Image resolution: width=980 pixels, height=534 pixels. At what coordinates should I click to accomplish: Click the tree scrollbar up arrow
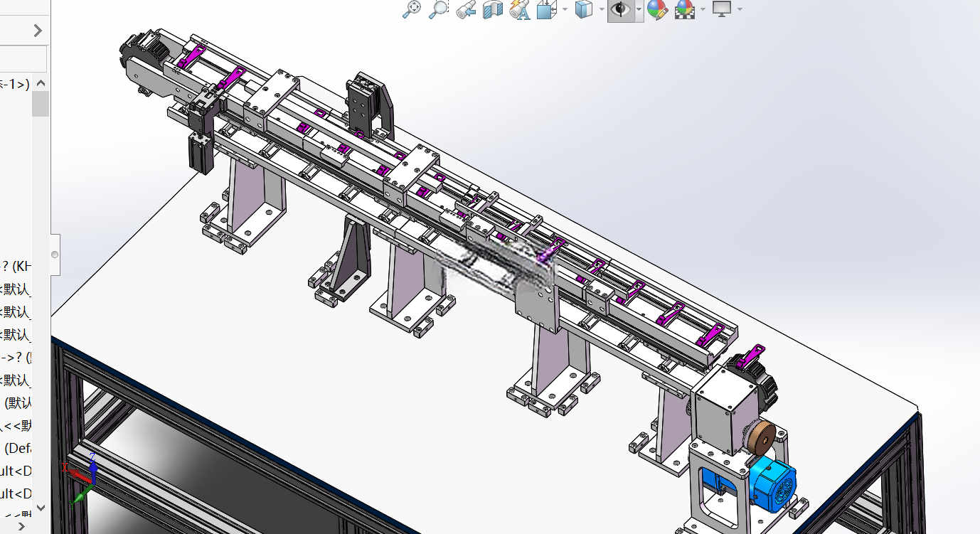coord(41,82)
